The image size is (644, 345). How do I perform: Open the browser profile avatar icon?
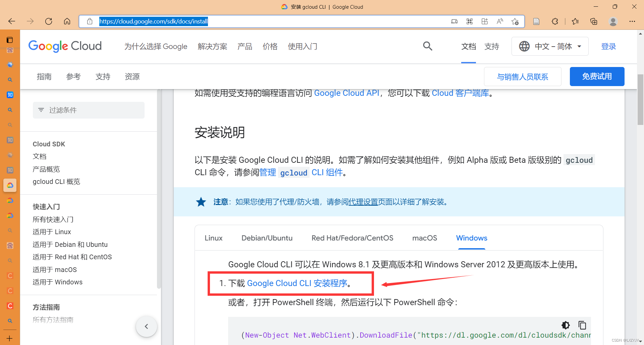coord(613,21)
